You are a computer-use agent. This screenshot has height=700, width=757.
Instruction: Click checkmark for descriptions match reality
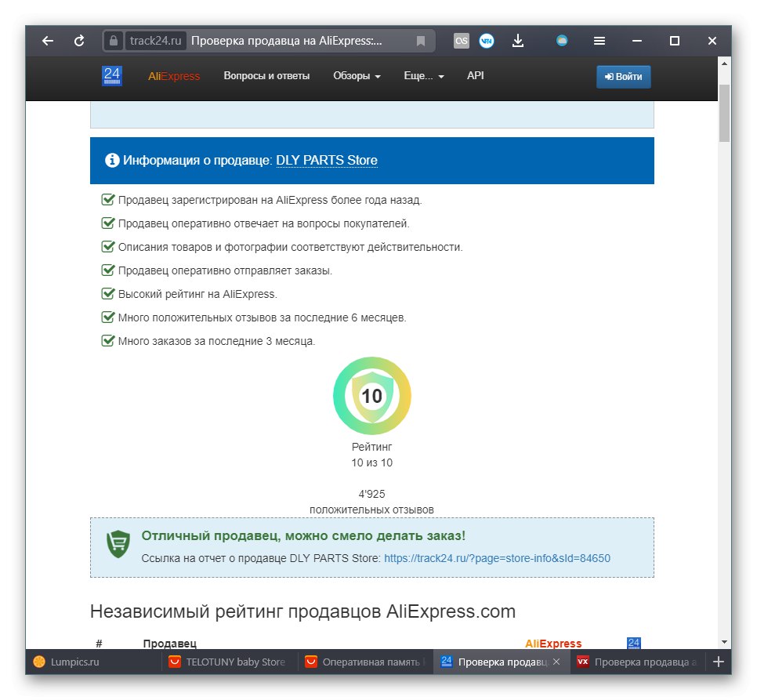pos(107,247)
